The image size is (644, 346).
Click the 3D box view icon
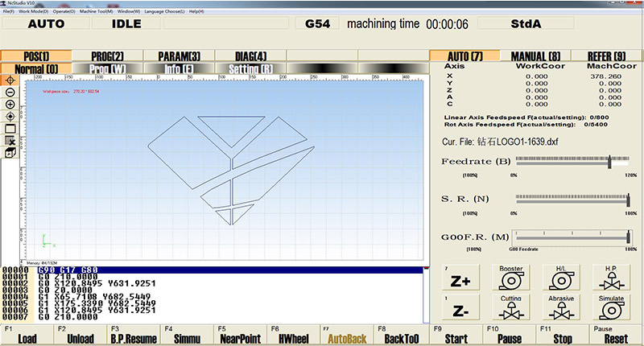tap(10, 152)
